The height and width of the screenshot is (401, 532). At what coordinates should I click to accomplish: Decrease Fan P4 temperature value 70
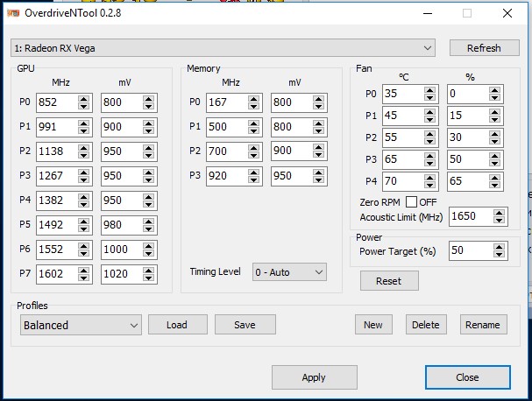pos(429,185)
